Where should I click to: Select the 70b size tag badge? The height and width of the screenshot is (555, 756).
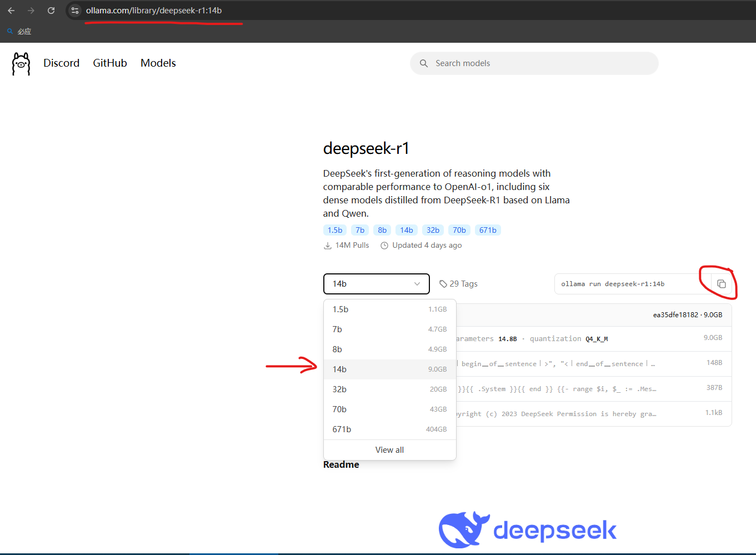[459, 230]
